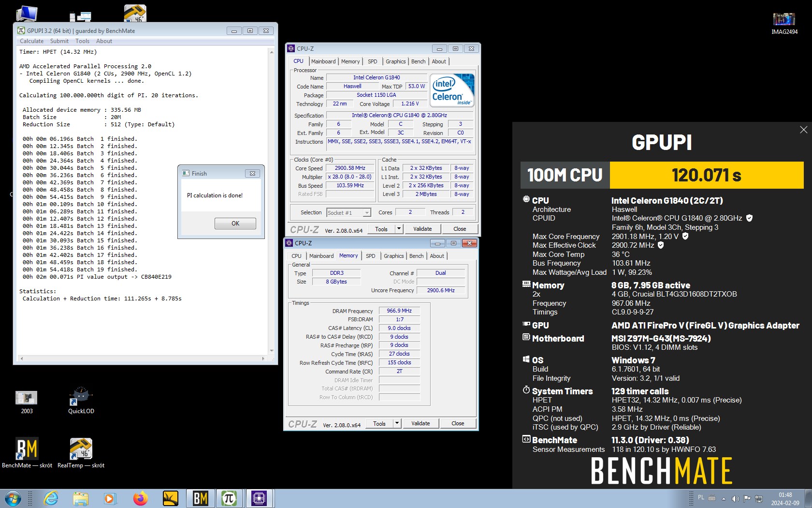Viewport: 812px width, 508px height.
Task: Open the Submit menu in GPUPI
Action: [59, 41]
